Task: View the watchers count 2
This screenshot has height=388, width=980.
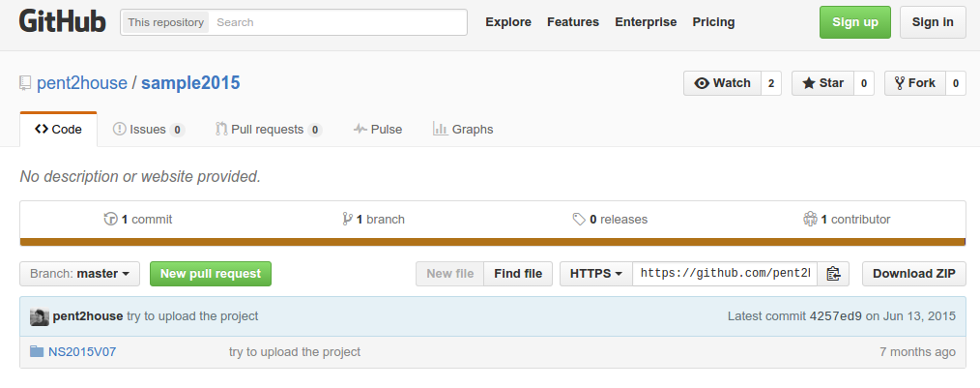Action: click(771, 83)
